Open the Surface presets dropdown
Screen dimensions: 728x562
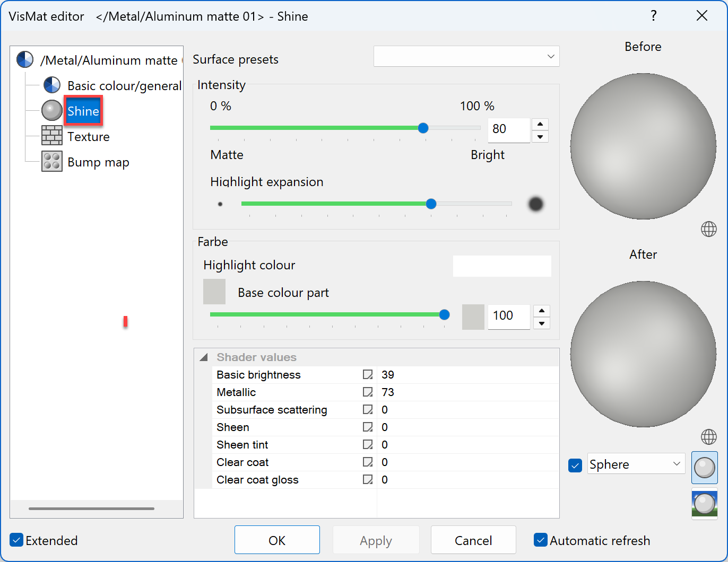[x=466, y=57]
